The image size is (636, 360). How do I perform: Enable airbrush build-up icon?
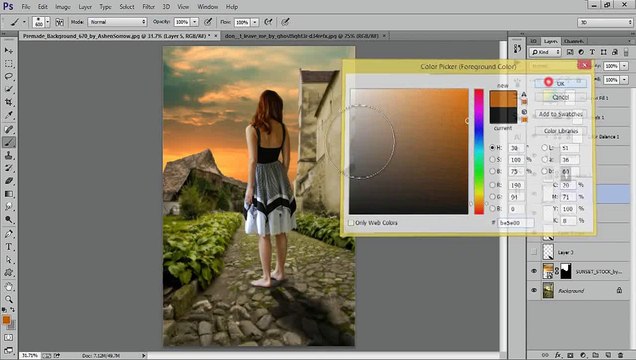pyautogui.click(x=268, y=22)
